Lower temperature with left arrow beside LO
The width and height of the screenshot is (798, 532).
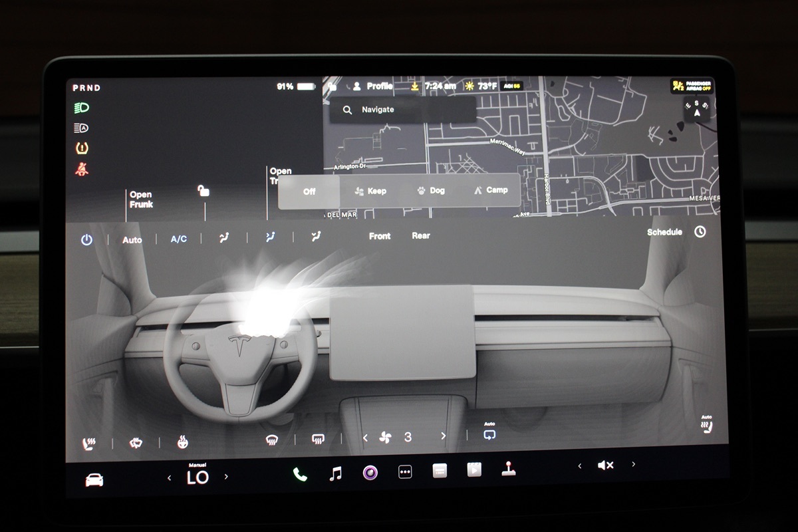(169, 477)
